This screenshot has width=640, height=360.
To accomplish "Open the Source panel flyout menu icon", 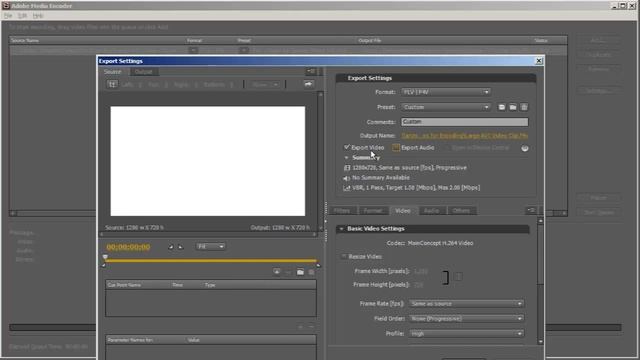I will click(311, 71).
